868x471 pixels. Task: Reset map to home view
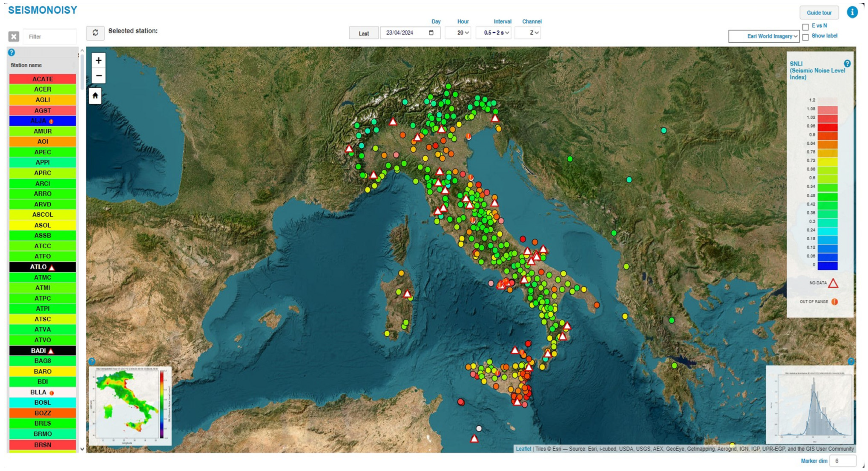coord(95,96)
